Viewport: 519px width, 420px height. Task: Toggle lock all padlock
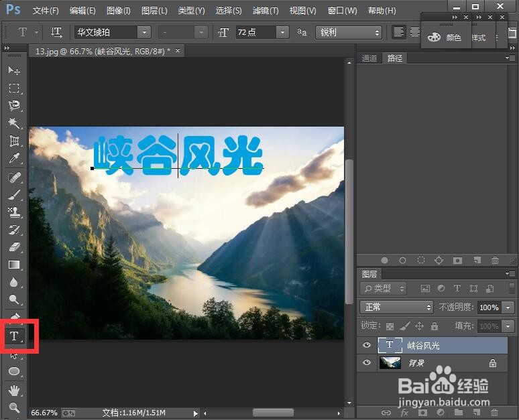tap(435, 326)
